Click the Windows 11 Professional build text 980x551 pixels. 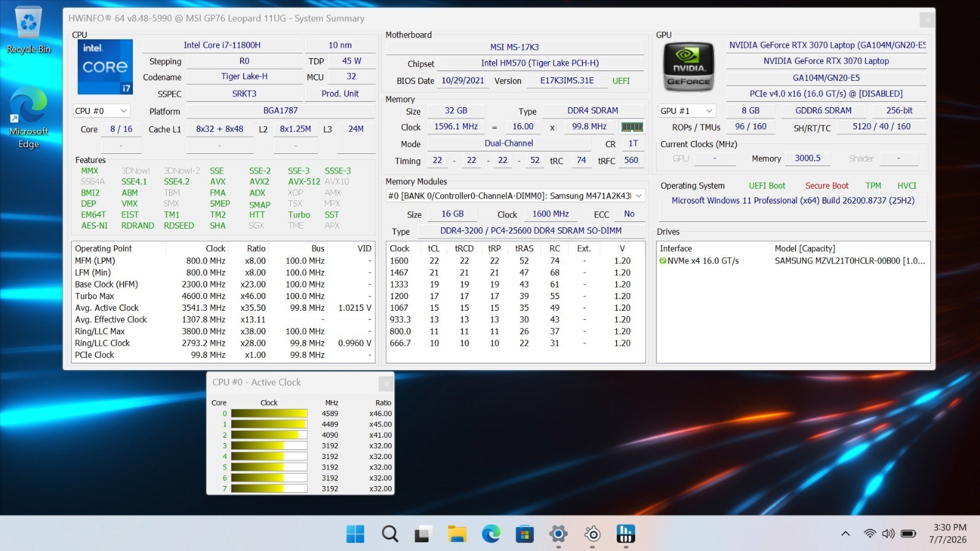coord(793,200)
